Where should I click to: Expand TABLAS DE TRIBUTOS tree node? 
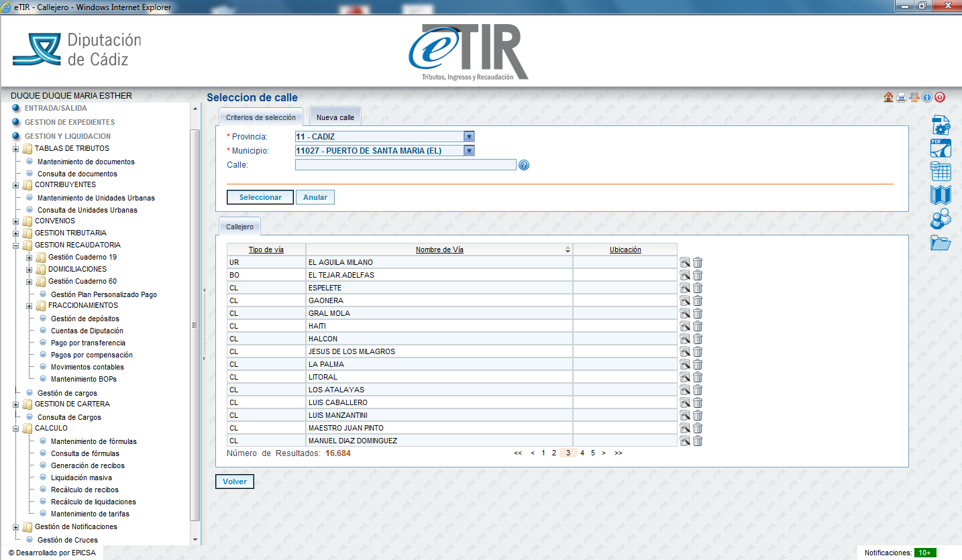[15, 149]
